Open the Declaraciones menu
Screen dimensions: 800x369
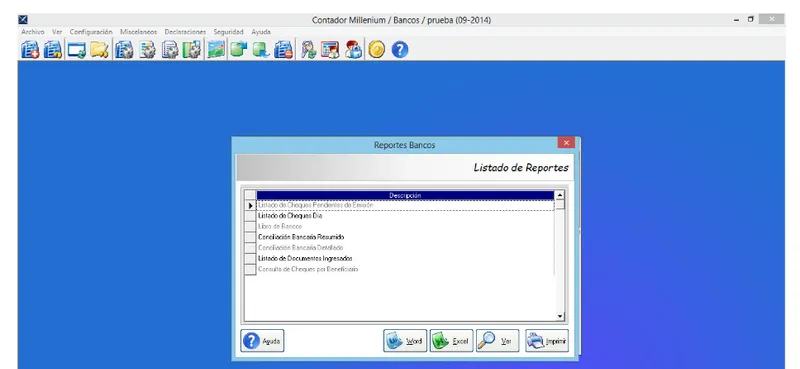(185, 32)
